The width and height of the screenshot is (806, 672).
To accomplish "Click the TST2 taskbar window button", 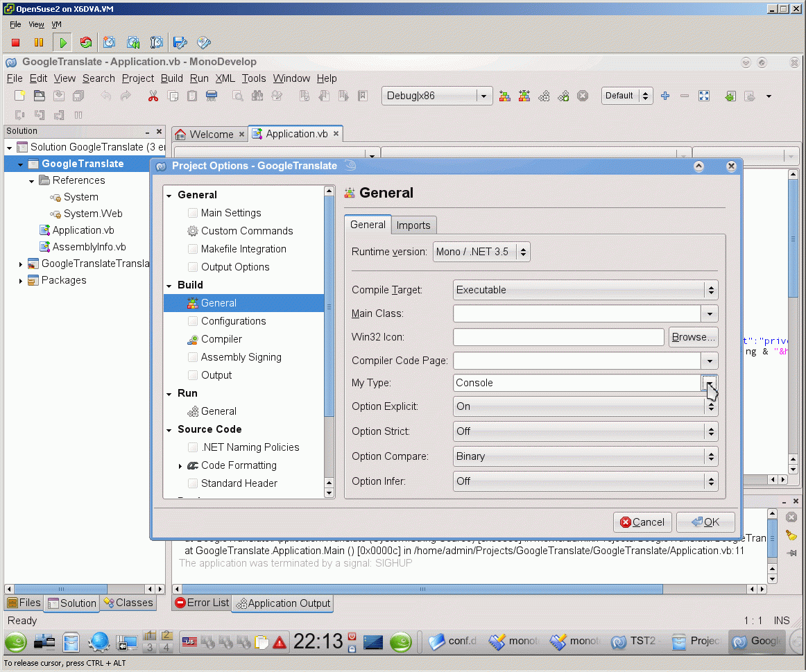I will tap(635, 641).
